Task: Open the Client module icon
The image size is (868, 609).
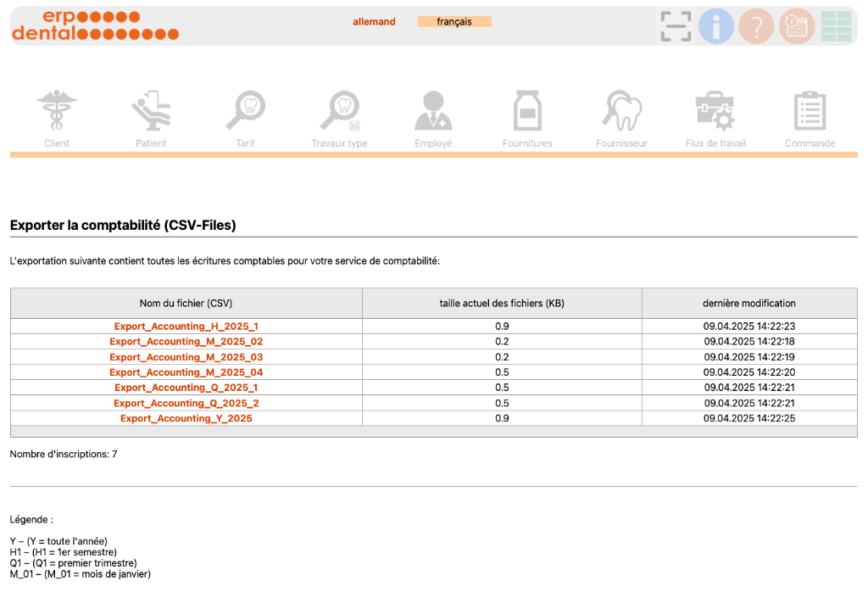Action: coord(57,110)
